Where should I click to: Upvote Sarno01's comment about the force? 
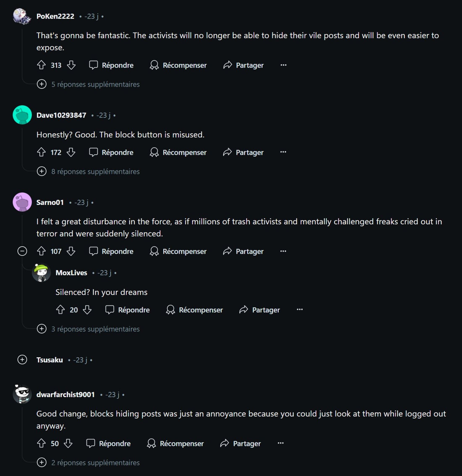(41, 251)
